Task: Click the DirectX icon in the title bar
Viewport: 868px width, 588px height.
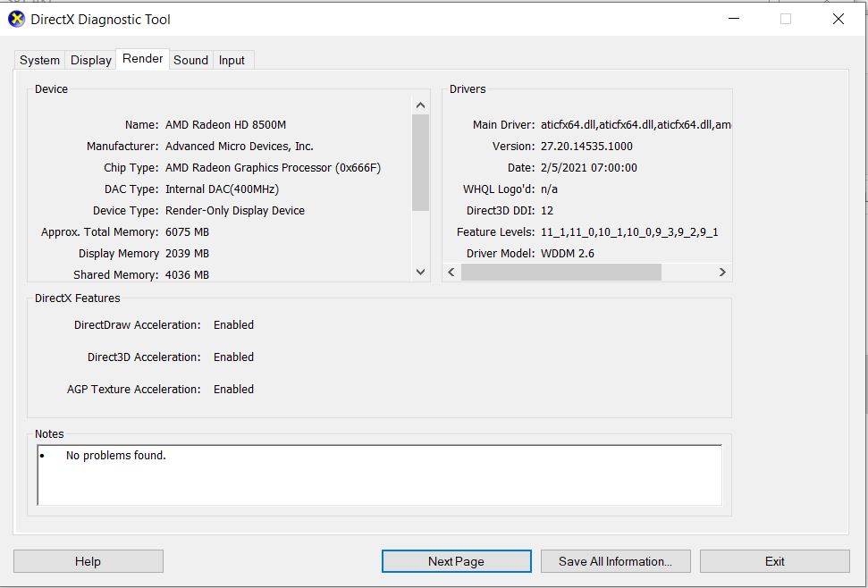Action: click(x=16, y=19)
